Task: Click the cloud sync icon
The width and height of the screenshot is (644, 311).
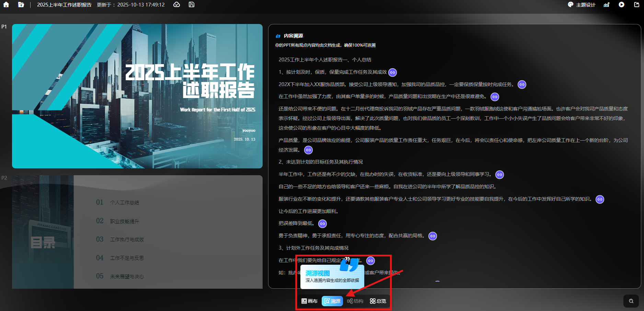Action: point(176,5)
